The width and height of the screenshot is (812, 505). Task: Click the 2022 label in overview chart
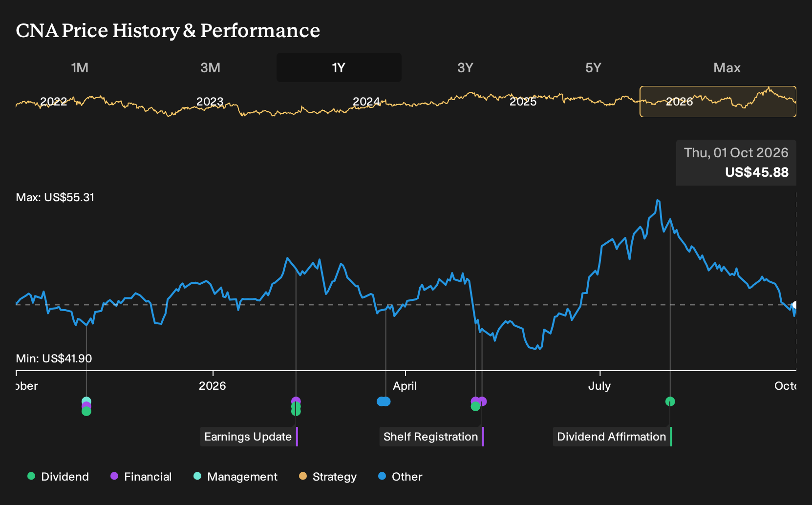coord(53,102)
